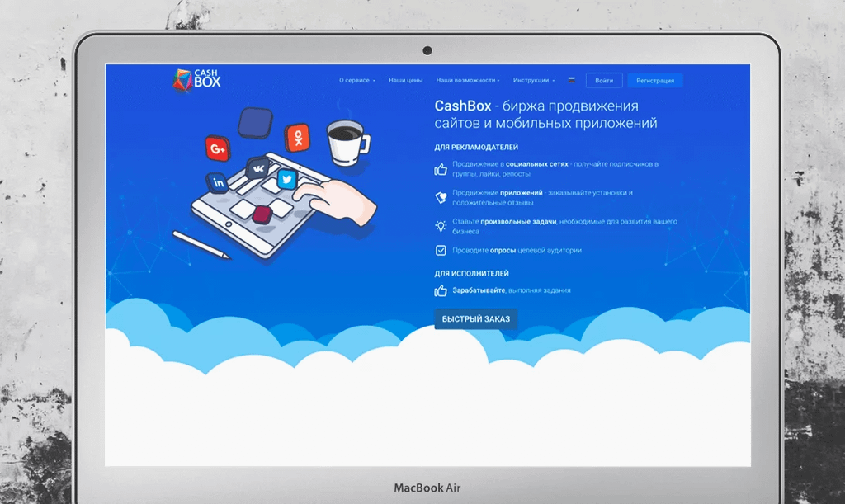Click the Ставьте произвольные задачи text
Screen dimensions: 845x504
tap(564, 226)
